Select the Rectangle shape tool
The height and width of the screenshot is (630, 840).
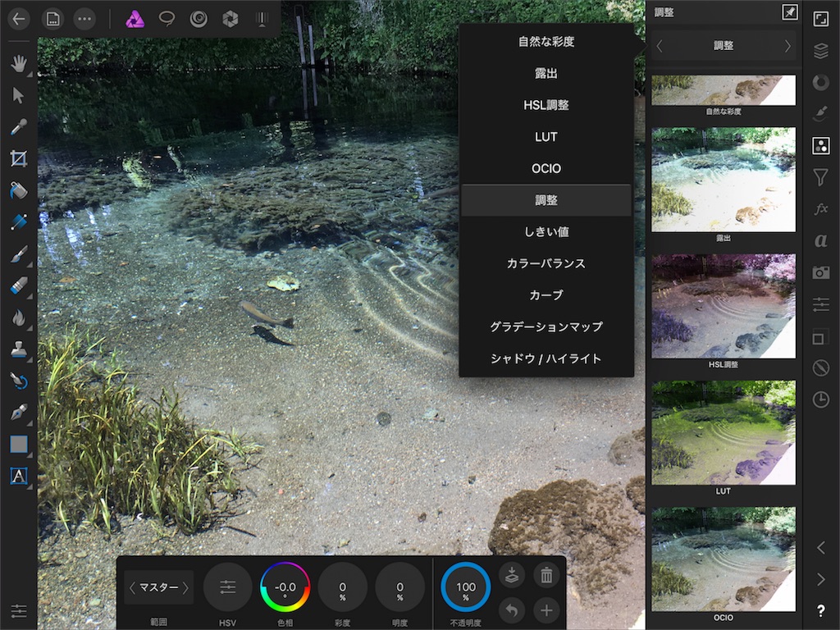(18, 444)
